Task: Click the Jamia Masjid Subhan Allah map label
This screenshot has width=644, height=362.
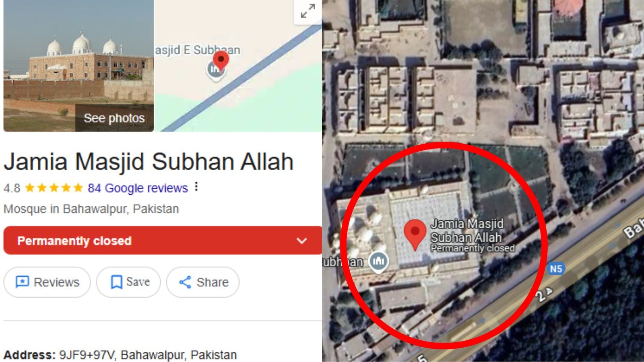Action: (x=467, y=230)
